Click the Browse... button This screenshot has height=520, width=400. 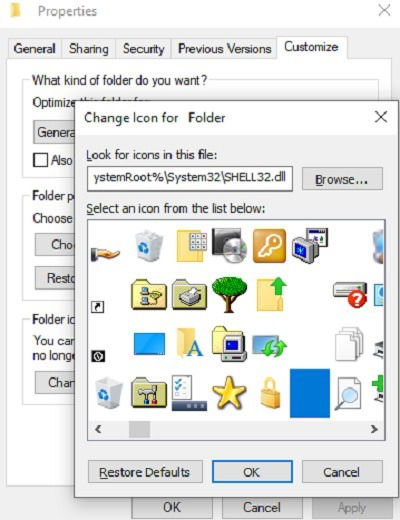(342, 179)
